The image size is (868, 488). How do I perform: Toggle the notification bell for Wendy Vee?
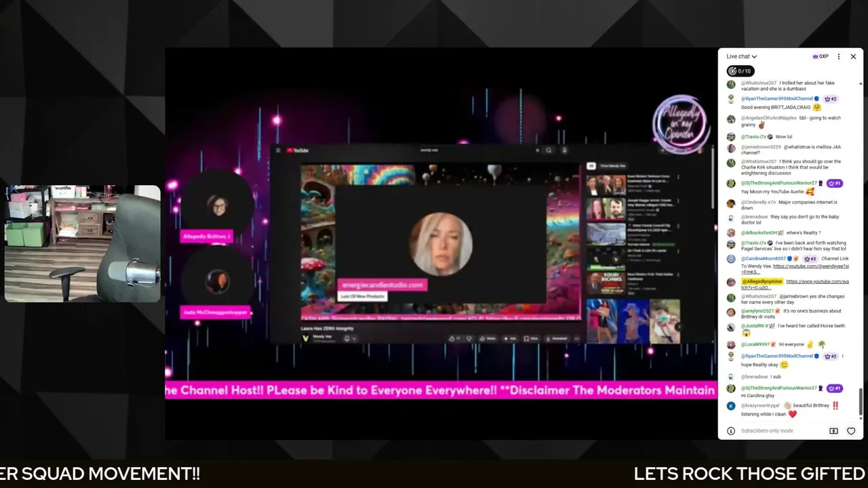347,338
